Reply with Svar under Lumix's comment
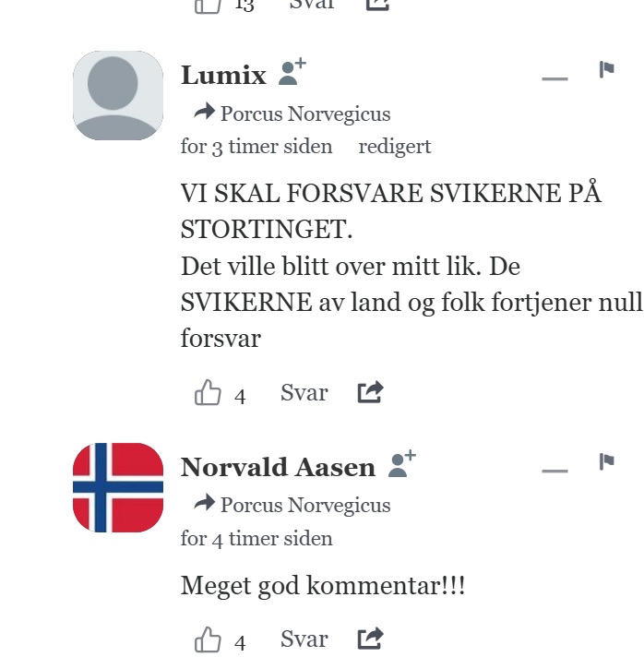This screenshot has width=644, height=657. point(304,393)
